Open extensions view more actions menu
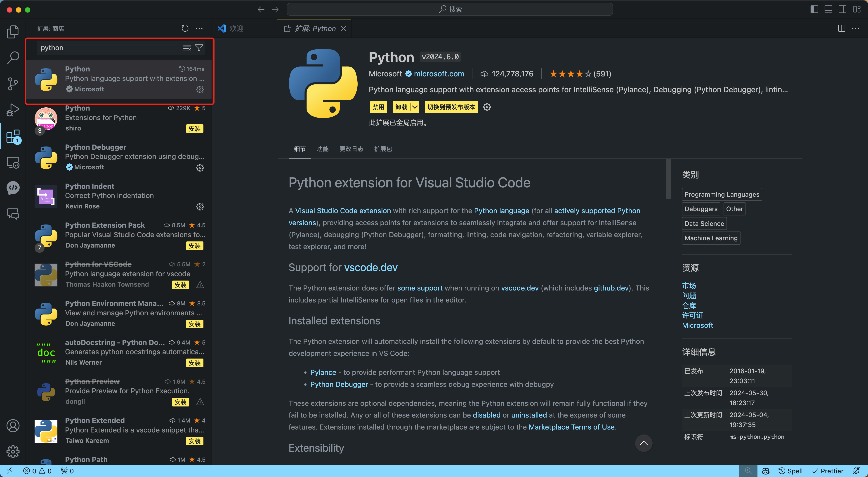Viewport: 868px width, 477px height. coord(199,28)
